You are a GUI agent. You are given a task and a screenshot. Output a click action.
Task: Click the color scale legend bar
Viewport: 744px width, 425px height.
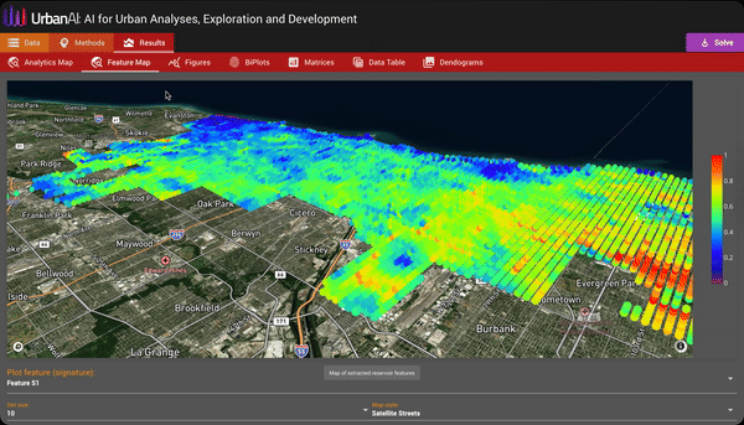(x=716, y=219)
